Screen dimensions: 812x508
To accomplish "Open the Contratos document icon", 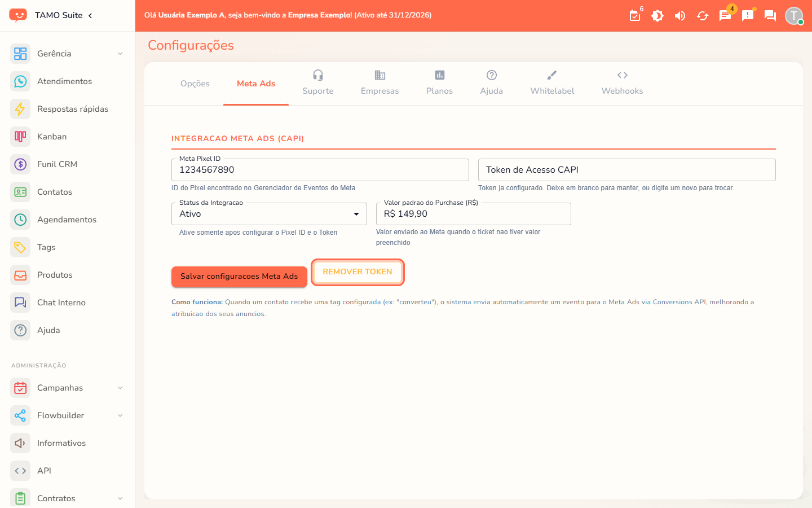I will point(20,498).
